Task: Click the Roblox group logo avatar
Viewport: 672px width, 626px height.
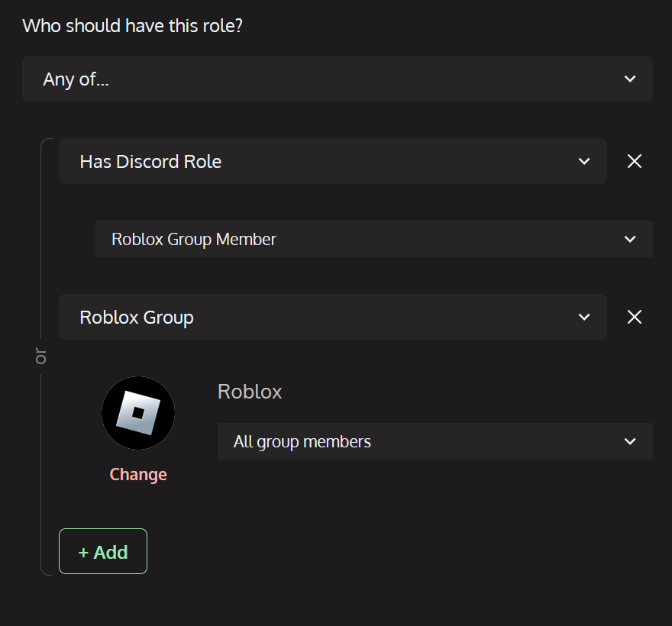Action: coord(138,413)
